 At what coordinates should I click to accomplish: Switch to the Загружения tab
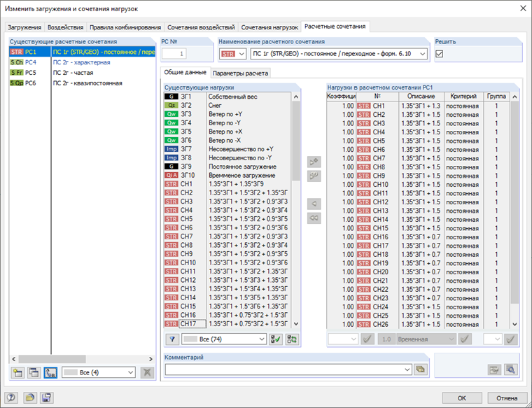[24, 27]
